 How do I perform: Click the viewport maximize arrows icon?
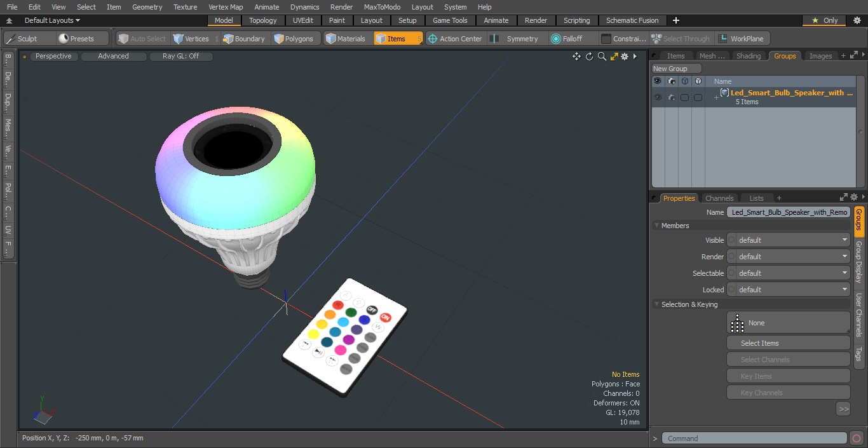(x=614, y=57)
